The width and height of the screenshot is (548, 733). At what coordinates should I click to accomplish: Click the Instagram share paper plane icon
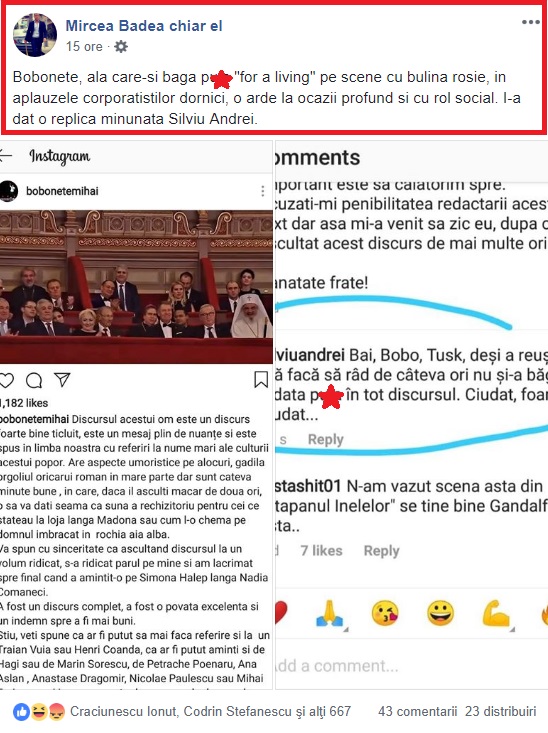pyautogui.click(x=62, y=380)
